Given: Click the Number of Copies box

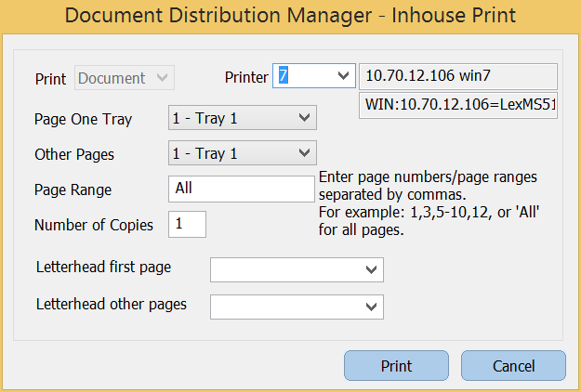Looking at the screenshot, I should coord(187,224).
